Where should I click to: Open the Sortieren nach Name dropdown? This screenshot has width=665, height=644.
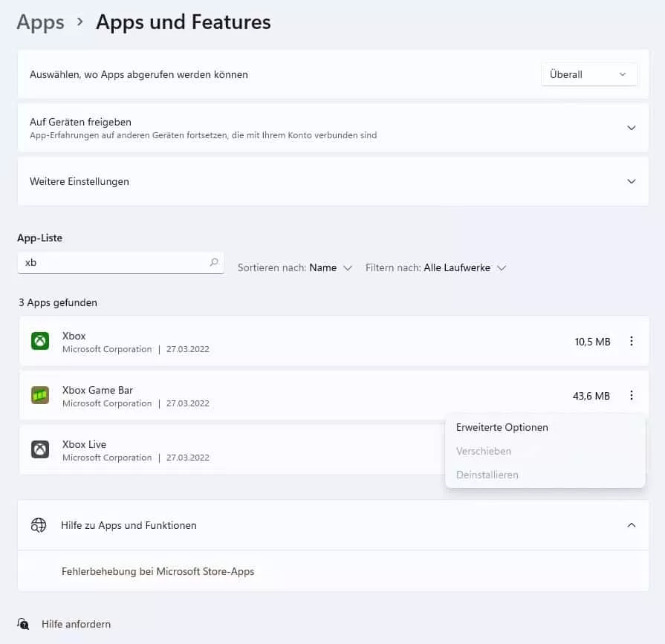pyautogui.click(x=295, y=268)
